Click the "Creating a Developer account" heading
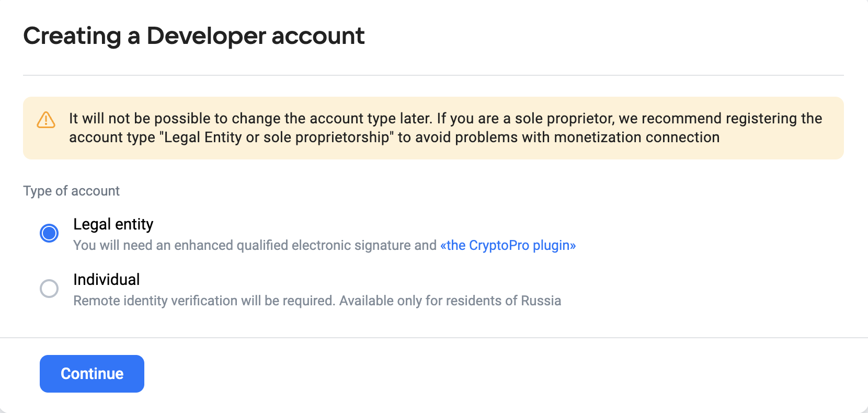Image resolution: width=868 pixels, height=413 pixels. (x=193, y=36)
